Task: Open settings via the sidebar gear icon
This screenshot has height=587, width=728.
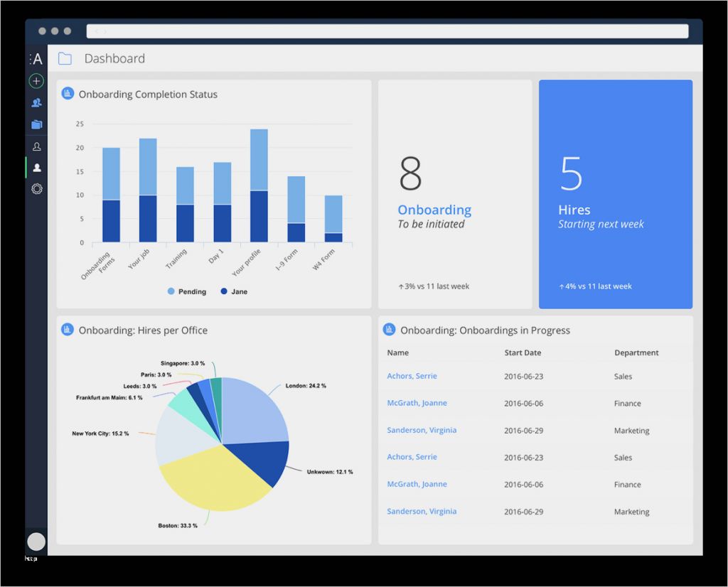Action: [36, 189]
